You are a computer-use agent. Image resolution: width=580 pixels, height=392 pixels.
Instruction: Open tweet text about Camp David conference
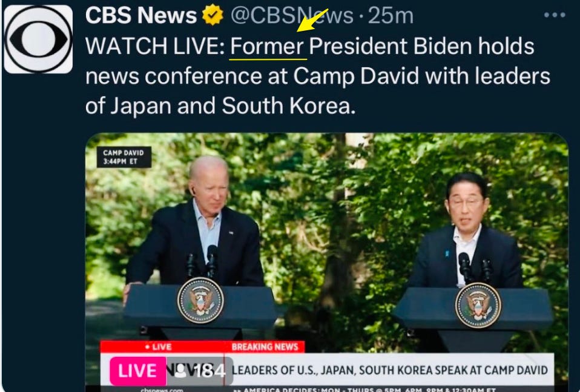318,76
